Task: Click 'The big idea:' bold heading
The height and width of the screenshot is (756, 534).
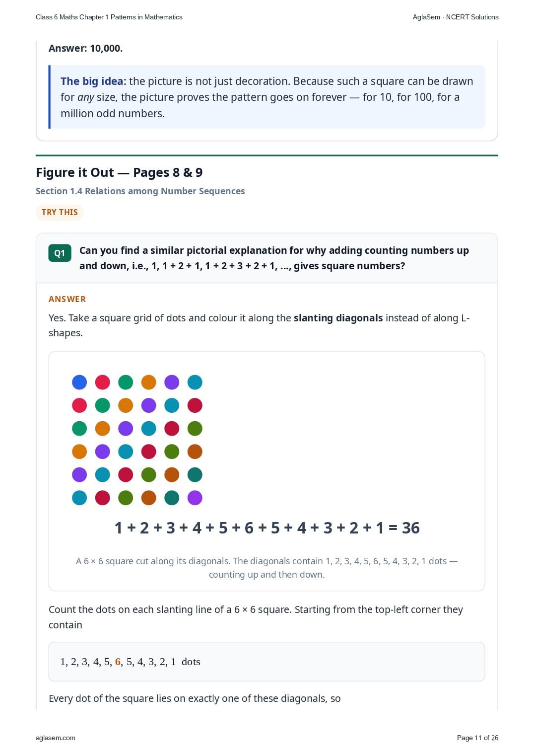Action: pyautogui.click(x=93, y=81)
